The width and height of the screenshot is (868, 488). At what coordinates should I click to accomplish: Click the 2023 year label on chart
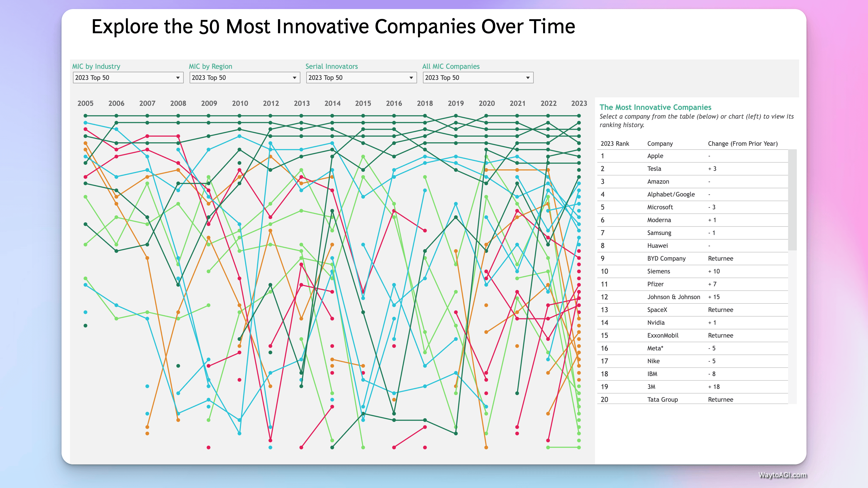coord(579,103)
